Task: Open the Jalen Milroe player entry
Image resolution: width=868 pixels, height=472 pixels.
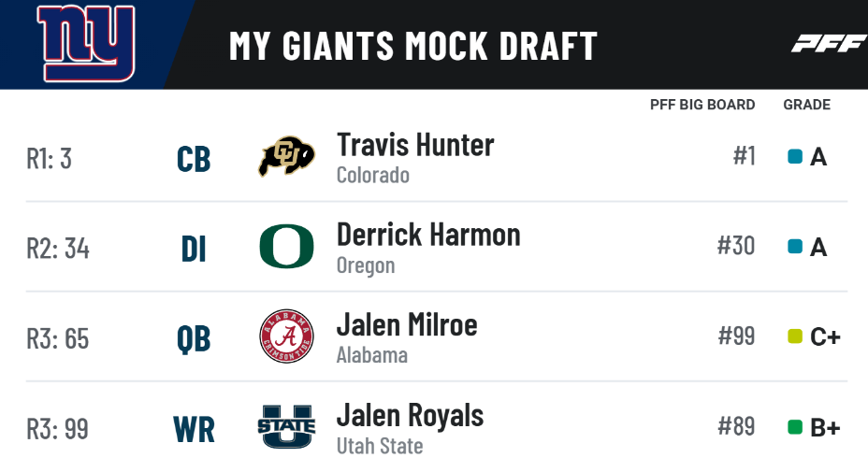Action: click(407, 324)
